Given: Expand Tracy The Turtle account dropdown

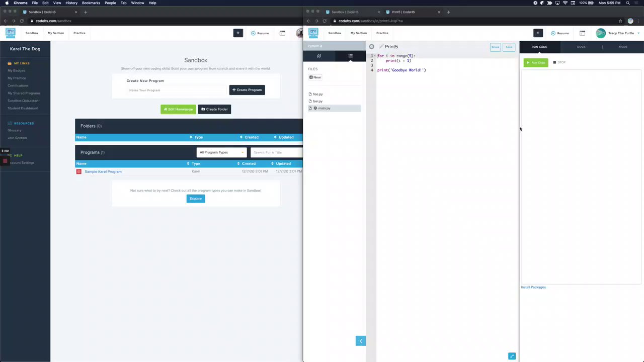Looking at the screenshot, I should pyautogui.click(x=638, y=33).
